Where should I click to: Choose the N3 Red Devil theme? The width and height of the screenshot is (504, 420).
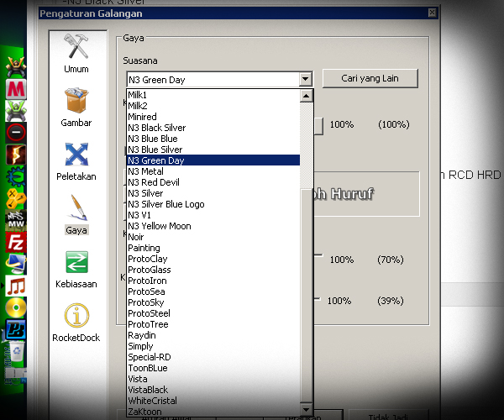point(213,182)
